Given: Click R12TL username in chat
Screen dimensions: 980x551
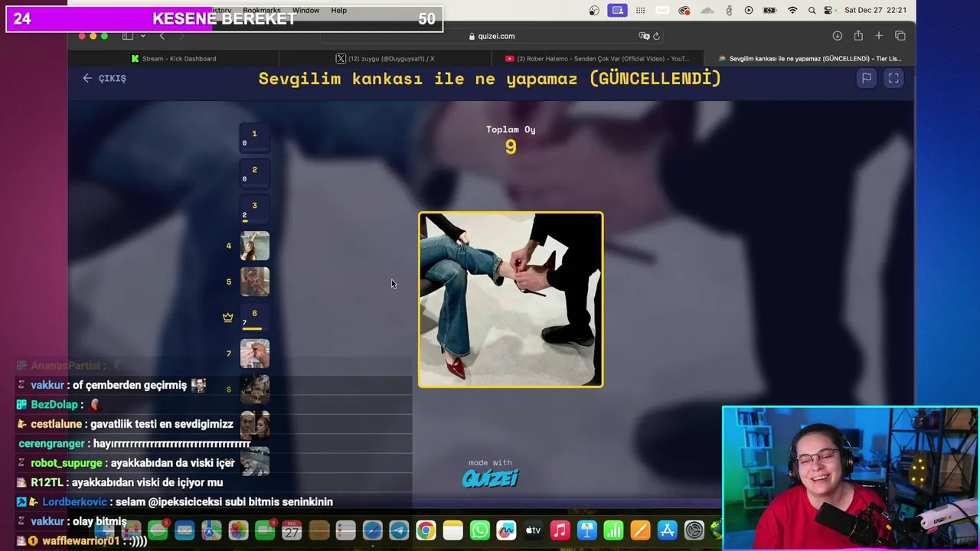Looking at the screenshot, I should [x=47, y=482].
